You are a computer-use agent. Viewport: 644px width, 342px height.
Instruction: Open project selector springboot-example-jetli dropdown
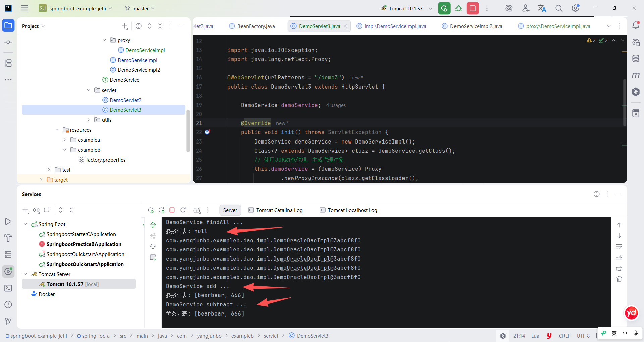(x=75, y=8)
